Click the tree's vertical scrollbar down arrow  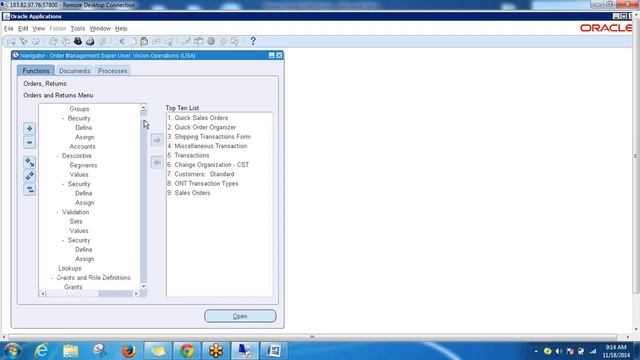[143, 287]
